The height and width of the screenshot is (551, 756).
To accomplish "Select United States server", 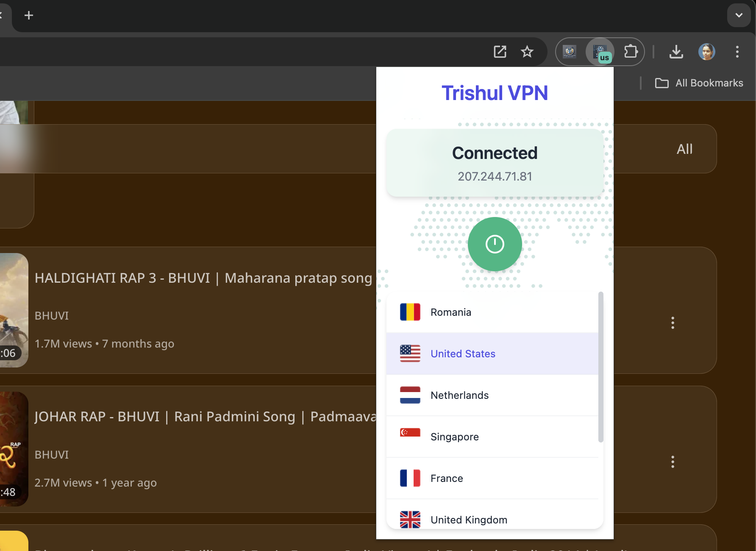I will [x=492, y=354].
